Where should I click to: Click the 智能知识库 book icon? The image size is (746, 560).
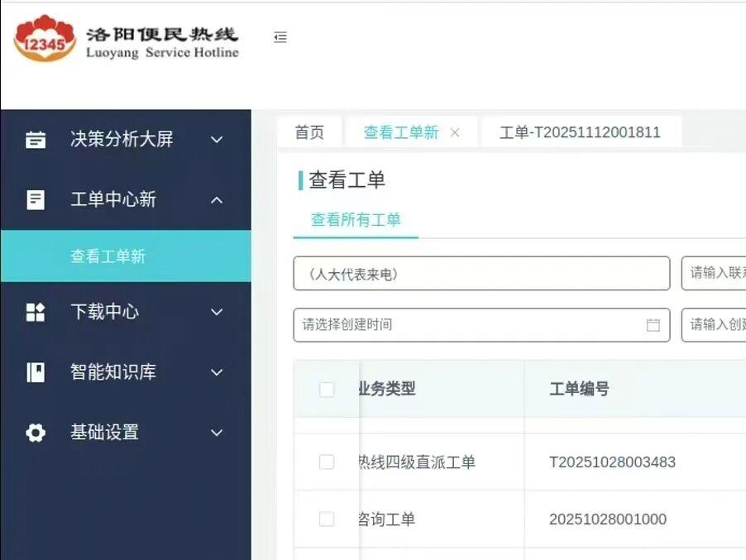click(36, 372)
